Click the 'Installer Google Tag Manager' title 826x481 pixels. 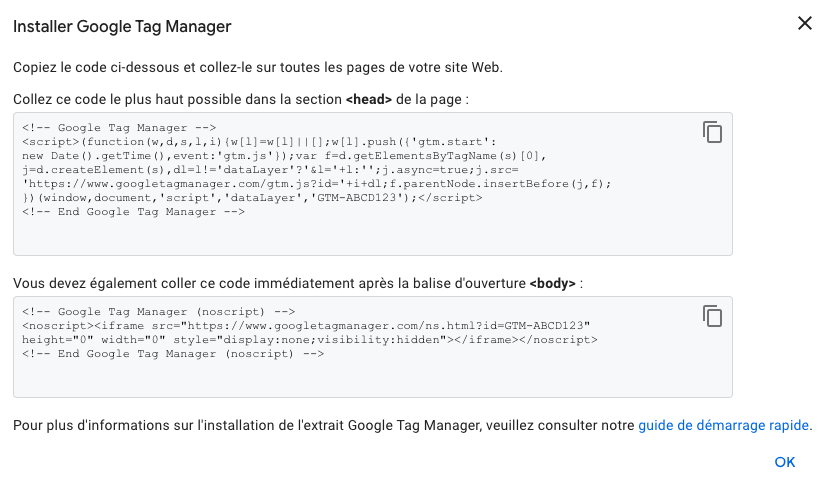[x=122, y=26]
